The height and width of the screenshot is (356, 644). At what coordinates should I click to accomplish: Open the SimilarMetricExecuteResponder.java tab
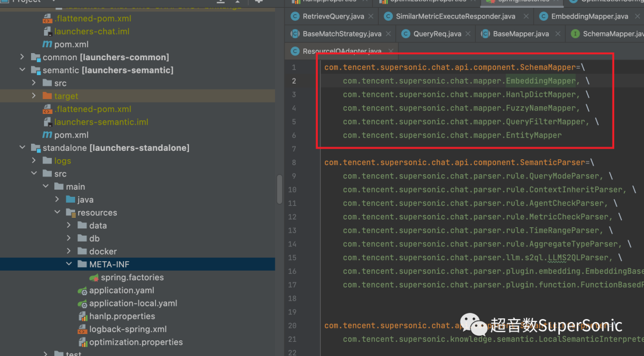tap(455, 16)
